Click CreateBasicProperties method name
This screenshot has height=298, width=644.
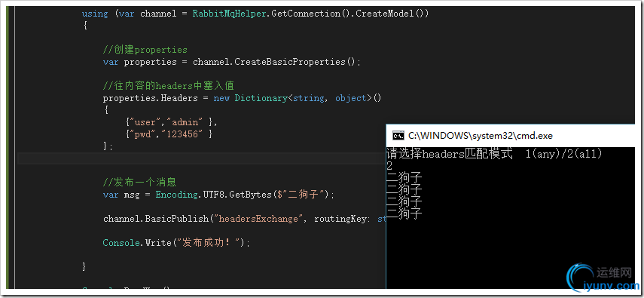click(291, 62)
